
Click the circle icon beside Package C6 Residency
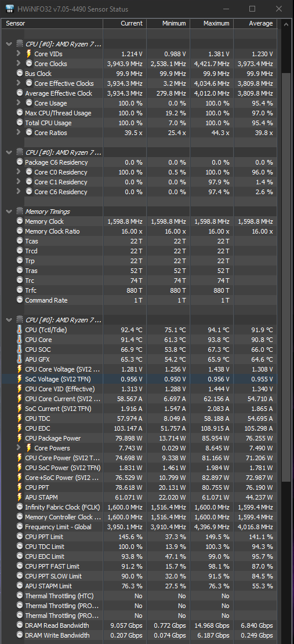pyautogui.click(x=20, y=162)
